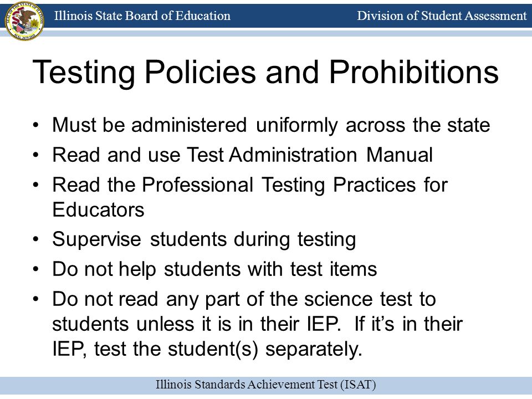Click Supervise students during testing bullet

point(204,239)
